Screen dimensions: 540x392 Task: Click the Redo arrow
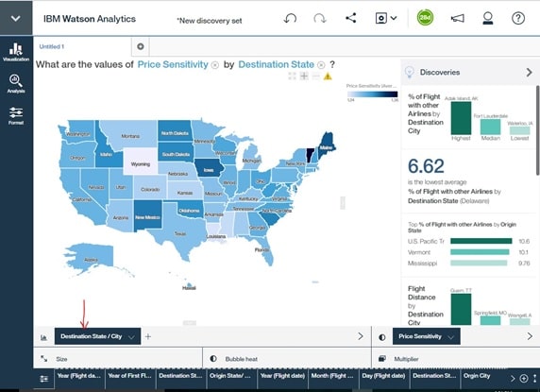pos(320,18)
